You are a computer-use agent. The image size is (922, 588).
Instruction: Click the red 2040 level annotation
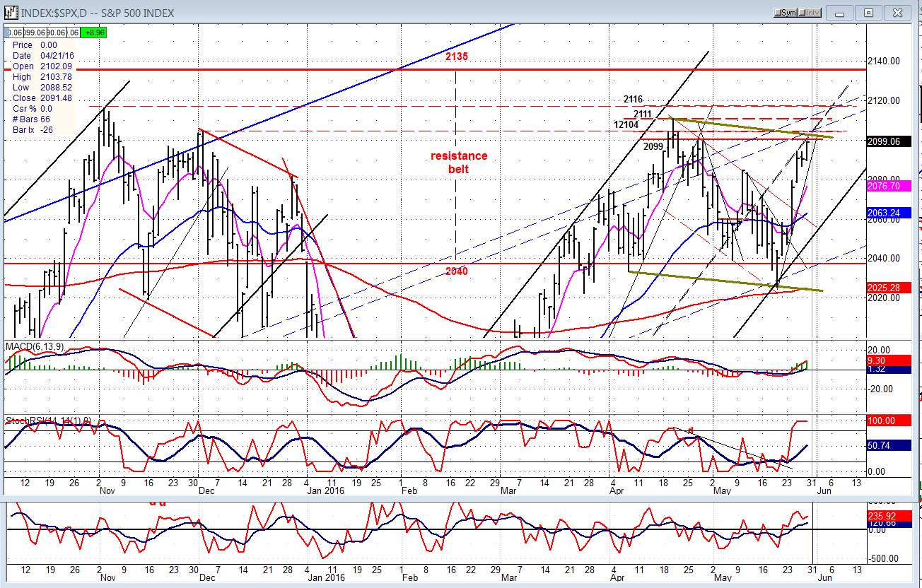point(457,271)
